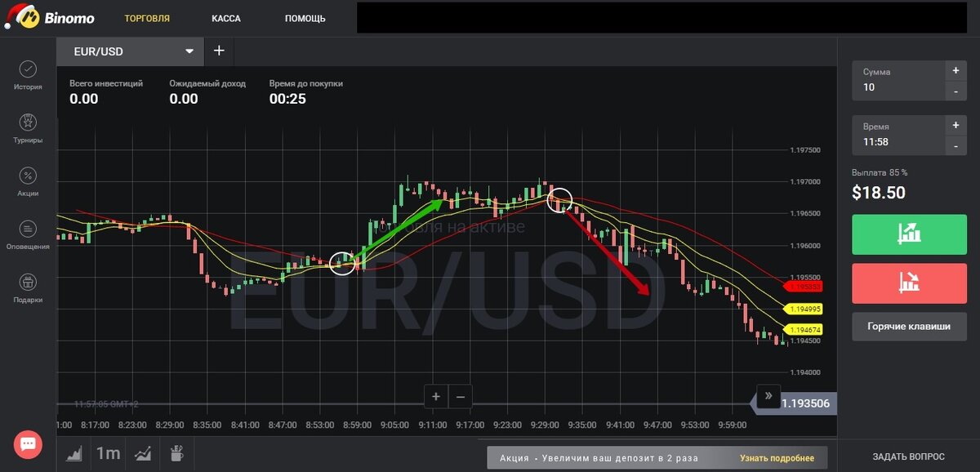Open the ПОМОЩЬ menu
980x472 pixels.
pos(305,18)
